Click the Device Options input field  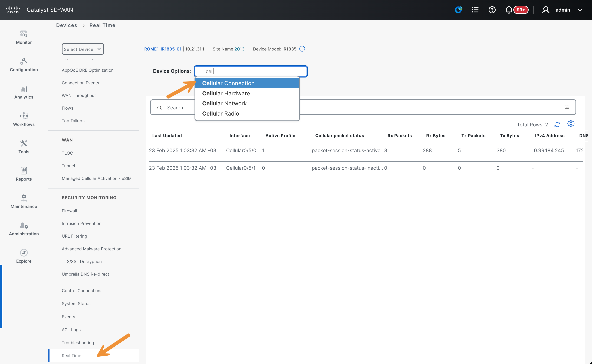[251, 71]
